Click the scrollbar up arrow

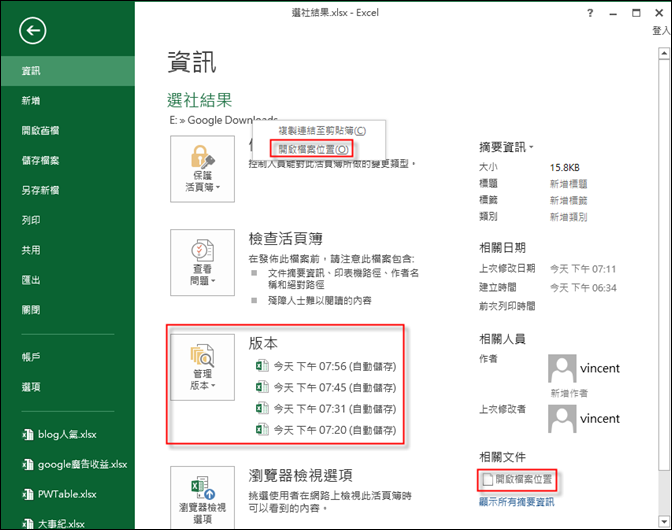coord(664,54)
